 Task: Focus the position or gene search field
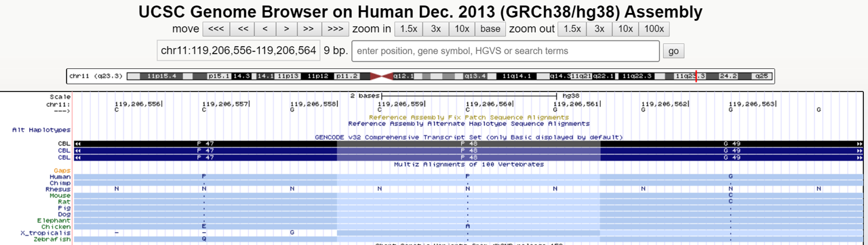pyautogui.click(x=505, y=51)
